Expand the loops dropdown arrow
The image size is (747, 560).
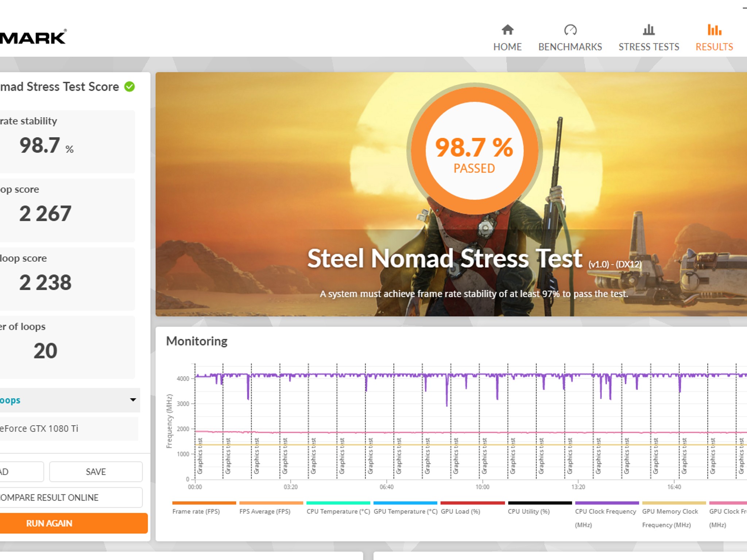[x=133, y=400]
